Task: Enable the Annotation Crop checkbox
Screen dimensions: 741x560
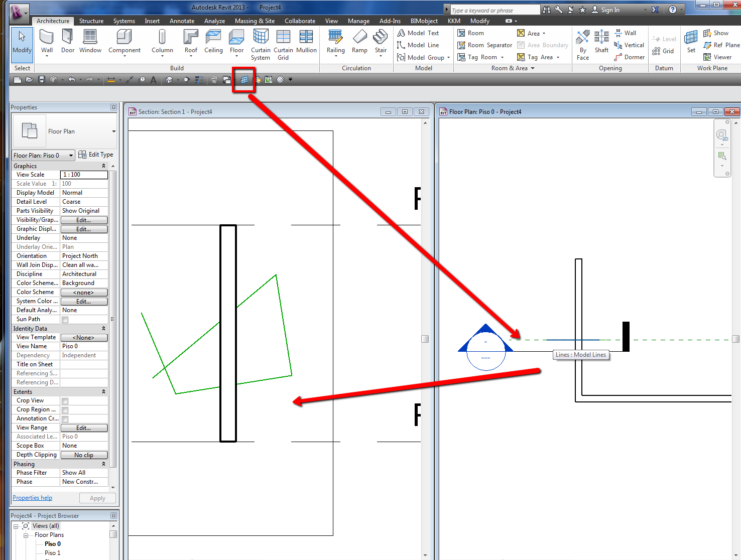Action: coord(65,419)
